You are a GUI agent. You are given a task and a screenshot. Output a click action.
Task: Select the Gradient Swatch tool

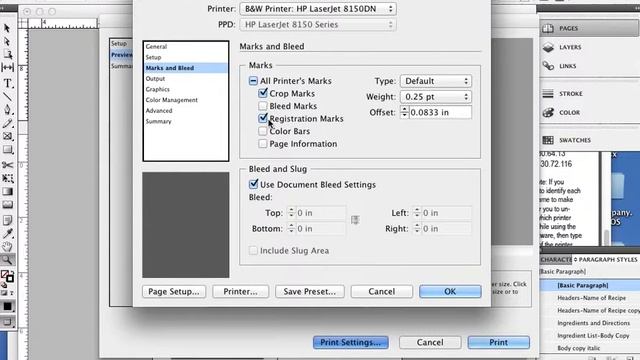pos(7,191)
